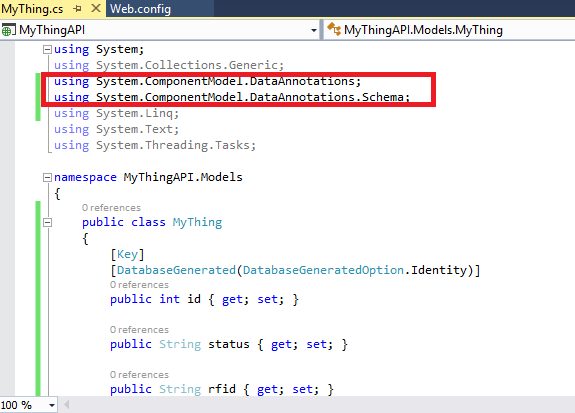The width and height of the screenshot is (575, 413).
Task: Click the DatabaseGenerated attribute
Action: click(x=176, y=270)
